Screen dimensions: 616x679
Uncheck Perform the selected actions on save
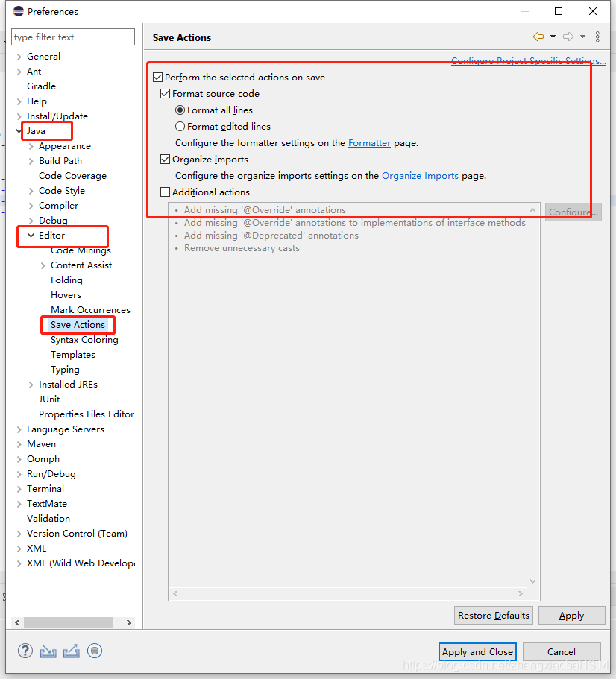point(157,77)
